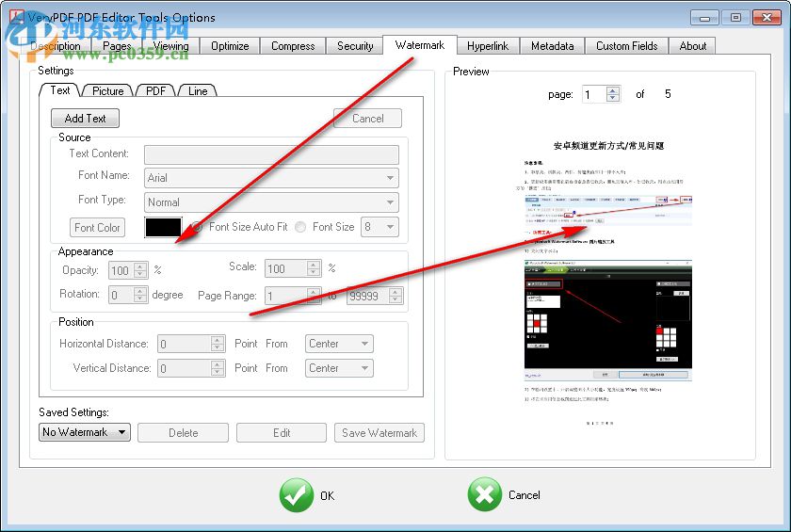This screenshot has width=791, height=532.
Task: Click the Vertical Distance value field
Action: pyautogui.click(x=185, y=368)
